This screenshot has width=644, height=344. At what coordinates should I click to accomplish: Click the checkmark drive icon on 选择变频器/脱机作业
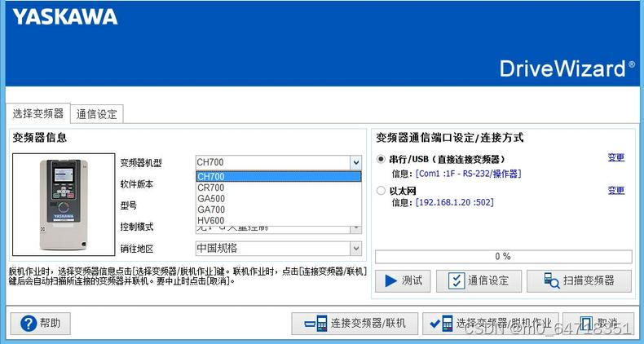(x=441, y=324)
